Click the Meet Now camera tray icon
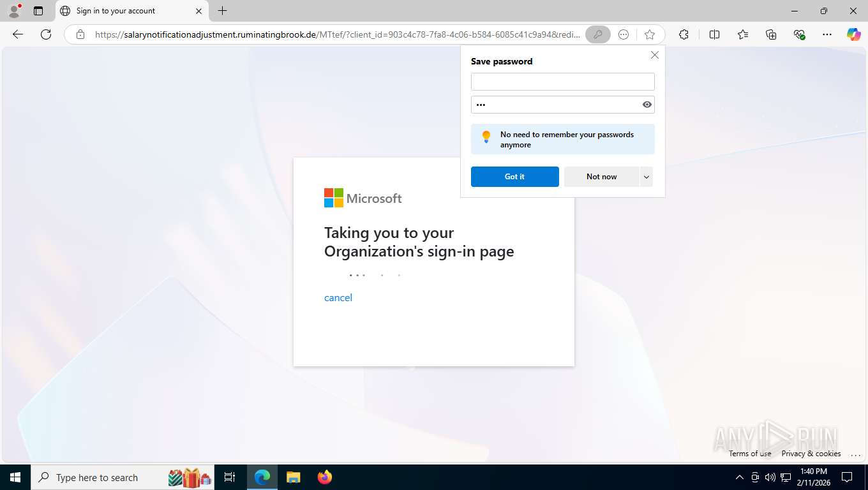The image size is (868, 490). point(754,477)
